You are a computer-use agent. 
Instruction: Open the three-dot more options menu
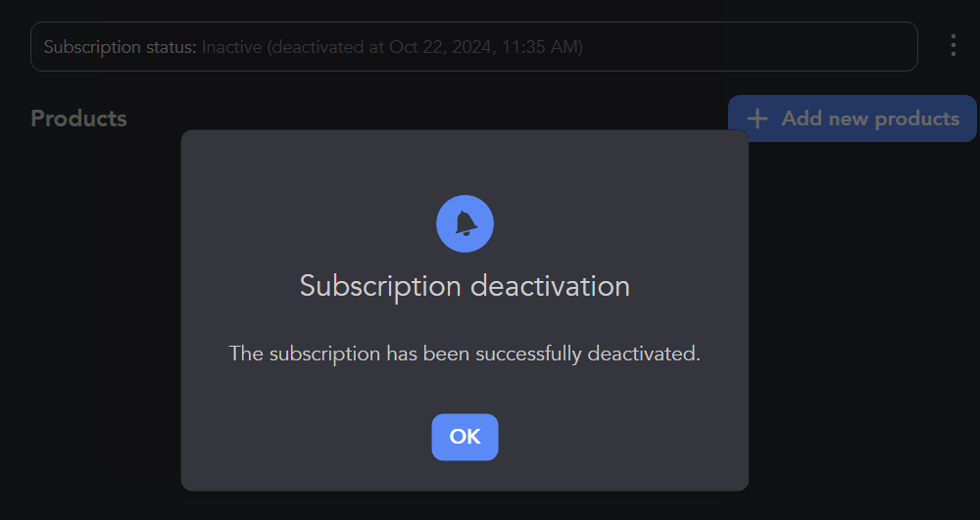pyautogui.click(x=953, y=46)
